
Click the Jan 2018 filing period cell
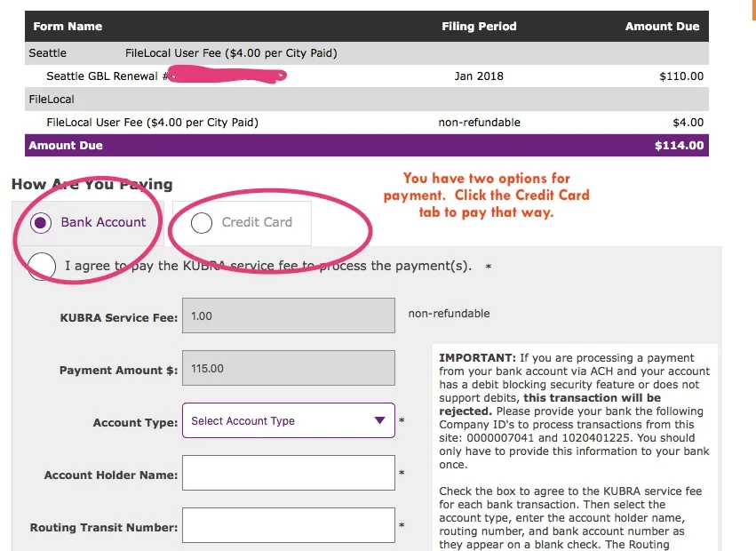[479, 76]
